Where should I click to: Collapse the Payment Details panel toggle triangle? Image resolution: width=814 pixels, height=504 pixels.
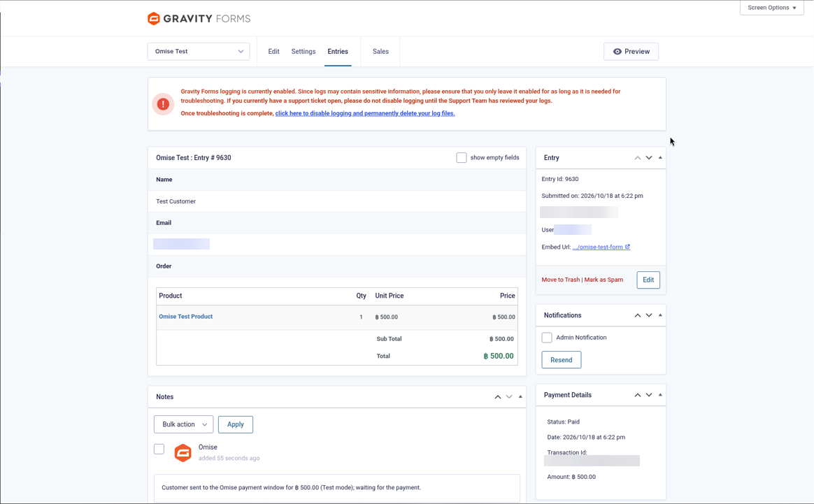coord(660,395)
